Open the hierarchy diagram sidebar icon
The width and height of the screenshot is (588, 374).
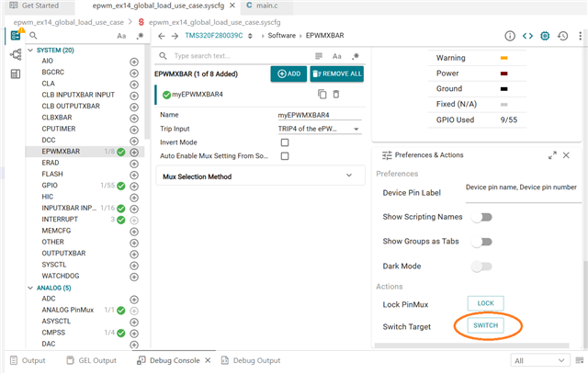coord(16,55)
